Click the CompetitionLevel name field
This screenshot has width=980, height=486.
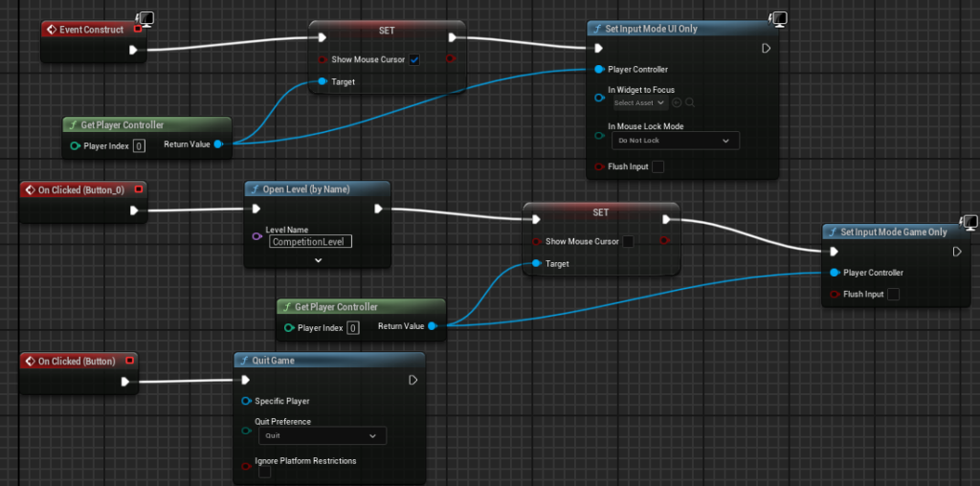coord(311,242)
